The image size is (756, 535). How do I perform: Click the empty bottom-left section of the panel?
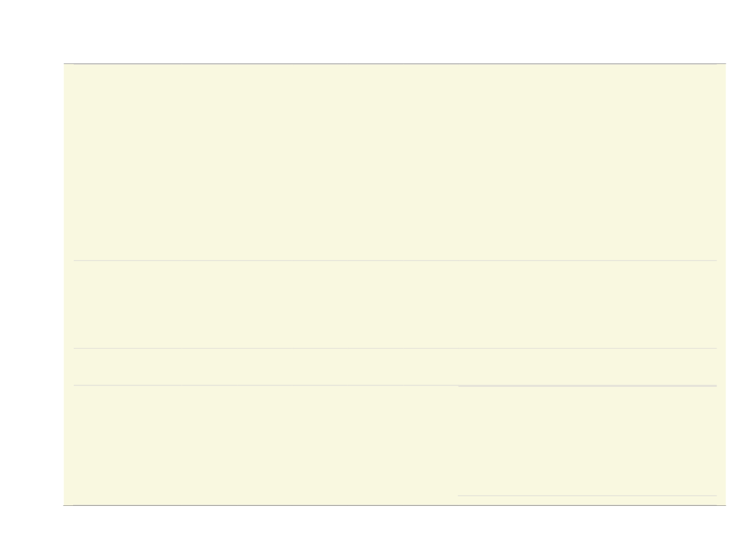(x=261, y=445)
